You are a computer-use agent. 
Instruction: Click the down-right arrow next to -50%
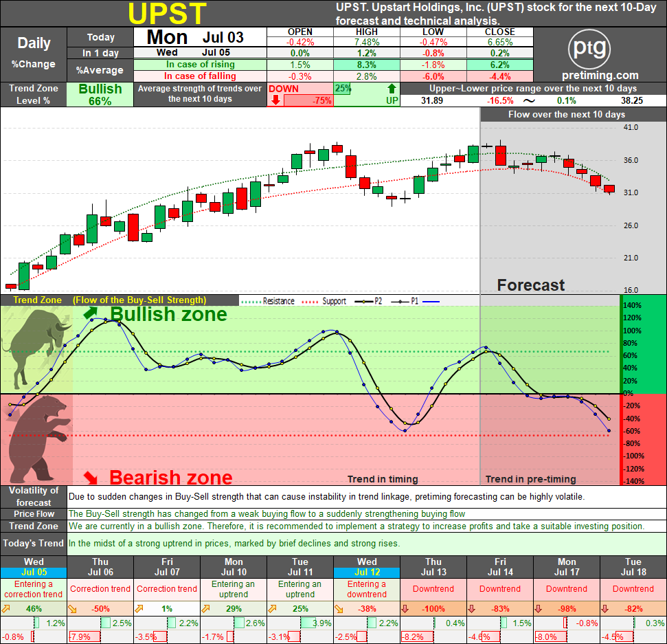pos(73,609)
